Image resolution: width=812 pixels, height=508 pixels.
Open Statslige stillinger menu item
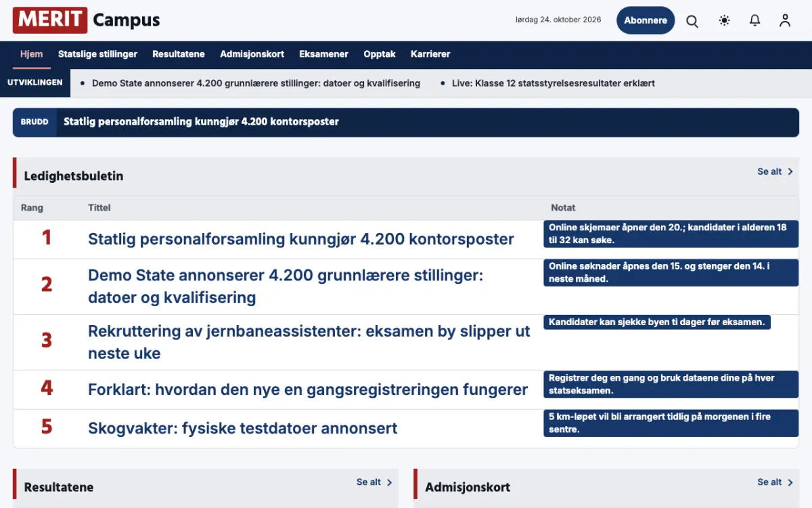(x=97, y=54)
